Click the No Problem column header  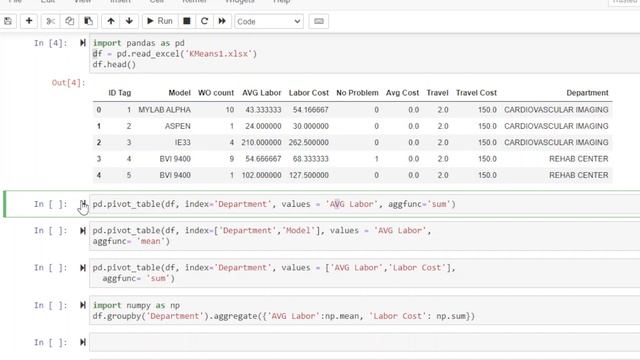pos(357,93)
